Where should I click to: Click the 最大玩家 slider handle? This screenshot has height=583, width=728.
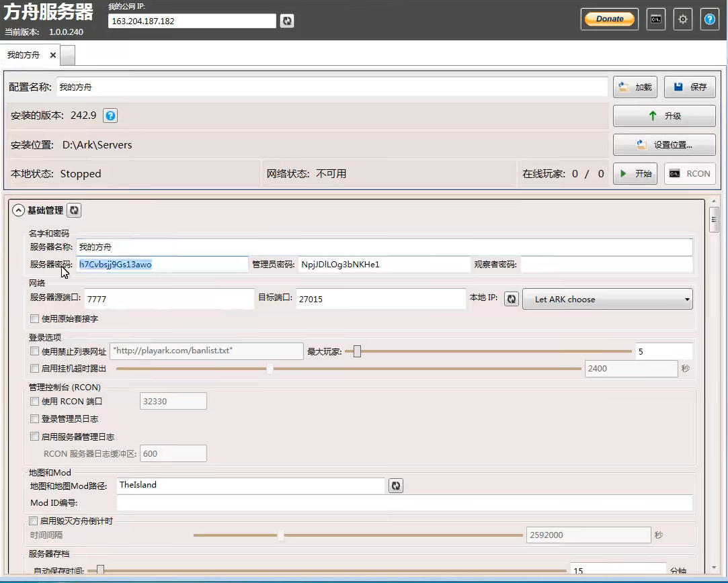(357, 351)
